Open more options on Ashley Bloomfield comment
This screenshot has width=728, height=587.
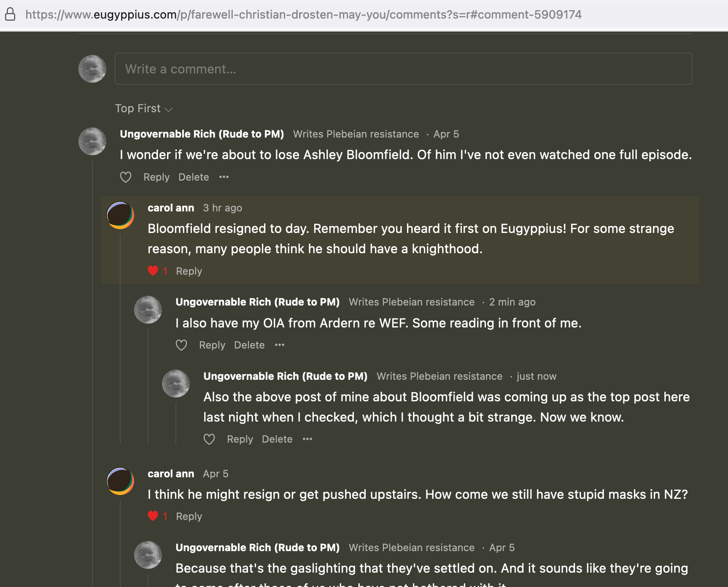pyautogui.click(x=224, y=177)
